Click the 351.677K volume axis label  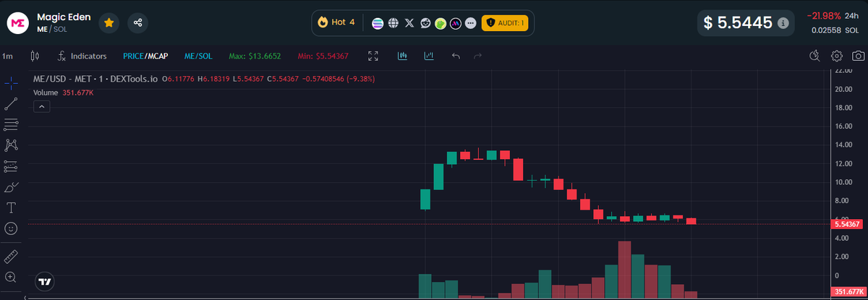[848, 292]
